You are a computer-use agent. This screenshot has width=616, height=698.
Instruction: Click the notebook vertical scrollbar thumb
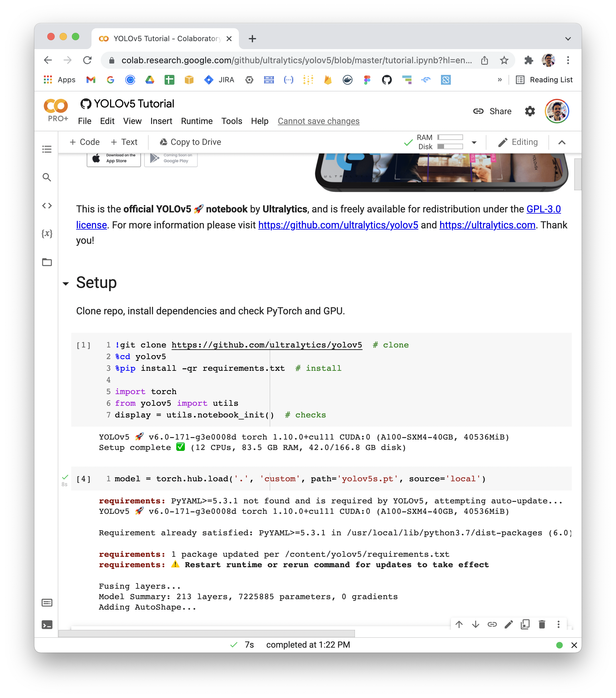(x=577, y=174)
